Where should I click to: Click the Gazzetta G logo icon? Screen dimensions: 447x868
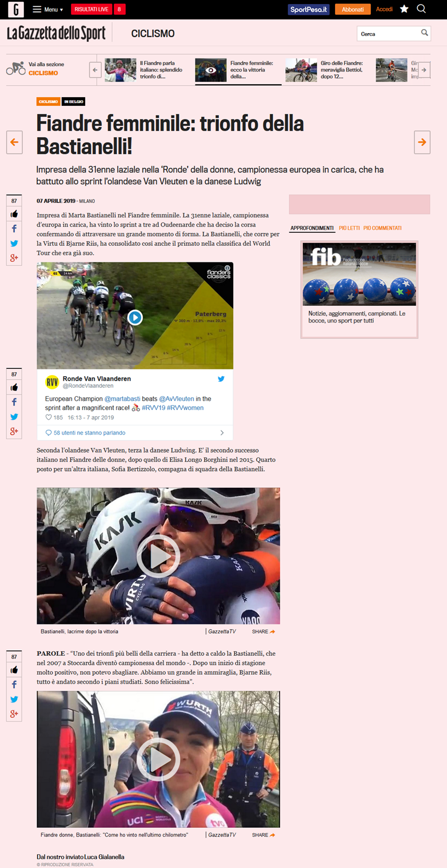point(15,9)
